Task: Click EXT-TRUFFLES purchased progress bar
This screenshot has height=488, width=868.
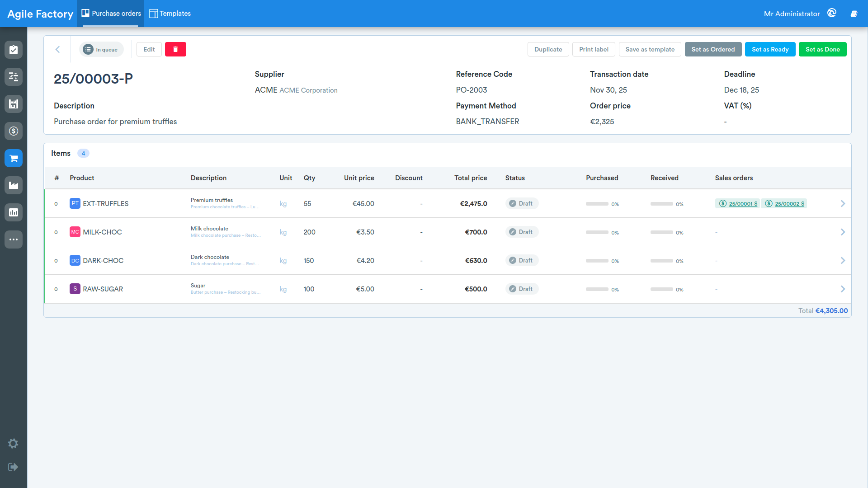Action: coord(597,204)
